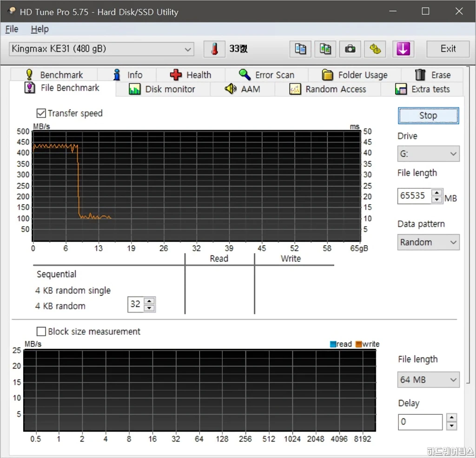Open the Folder Usage tab
This screenshot has height=458, width=476.
pos(355,75)
